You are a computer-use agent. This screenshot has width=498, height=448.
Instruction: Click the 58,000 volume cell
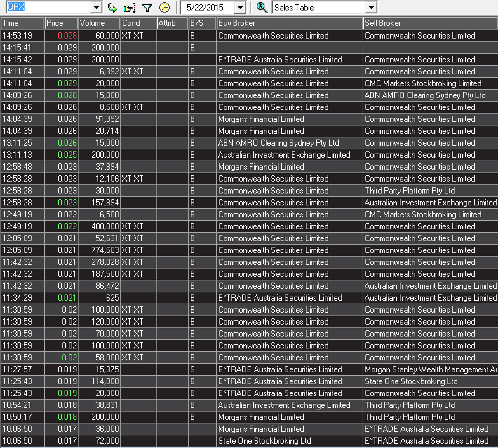[99, 358]
